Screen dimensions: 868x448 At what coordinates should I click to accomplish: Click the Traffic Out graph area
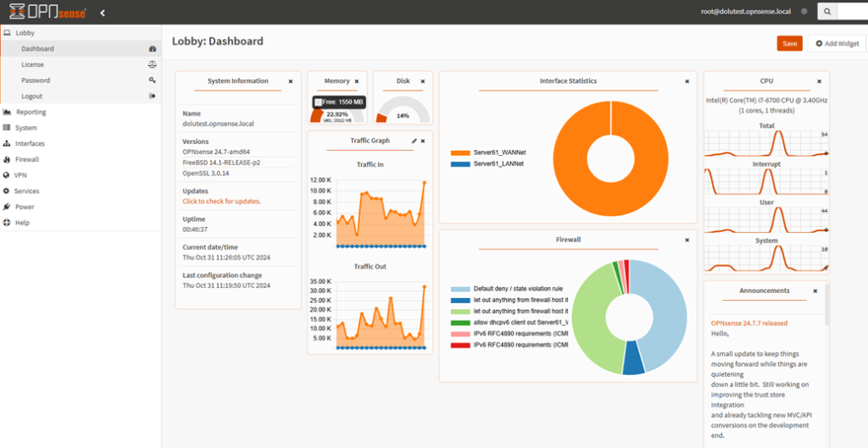pos(381,314)
